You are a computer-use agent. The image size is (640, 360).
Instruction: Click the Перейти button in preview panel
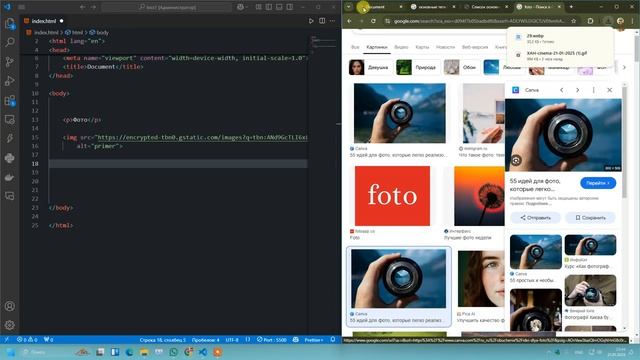tap(598, 183)
